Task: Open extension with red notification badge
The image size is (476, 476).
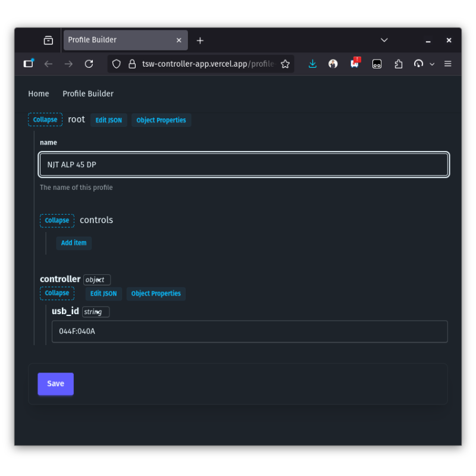Action: (355, 63)
